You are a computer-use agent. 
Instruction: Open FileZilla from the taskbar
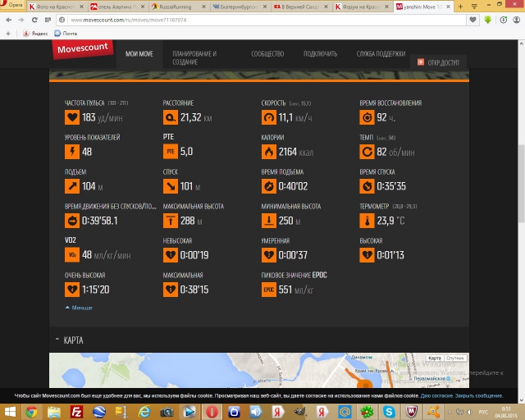click(x=76, y=412)
